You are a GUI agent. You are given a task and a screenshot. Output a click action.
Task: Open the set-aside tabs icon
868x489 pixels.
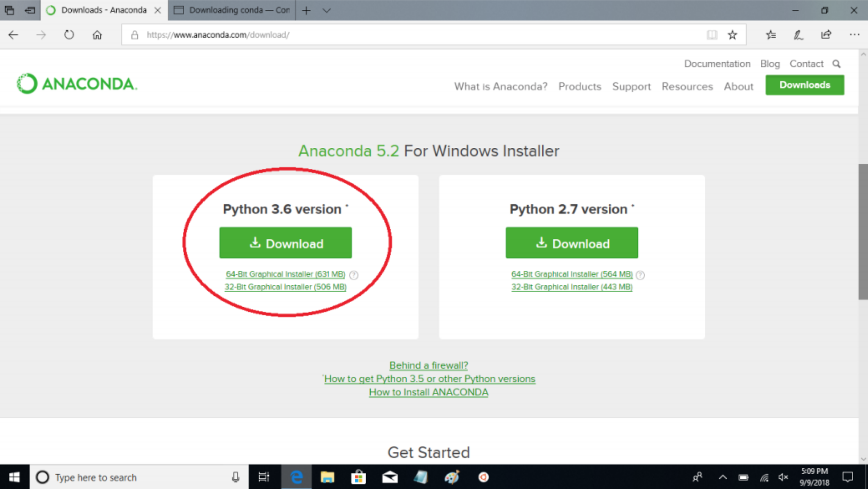click(10, 10)
